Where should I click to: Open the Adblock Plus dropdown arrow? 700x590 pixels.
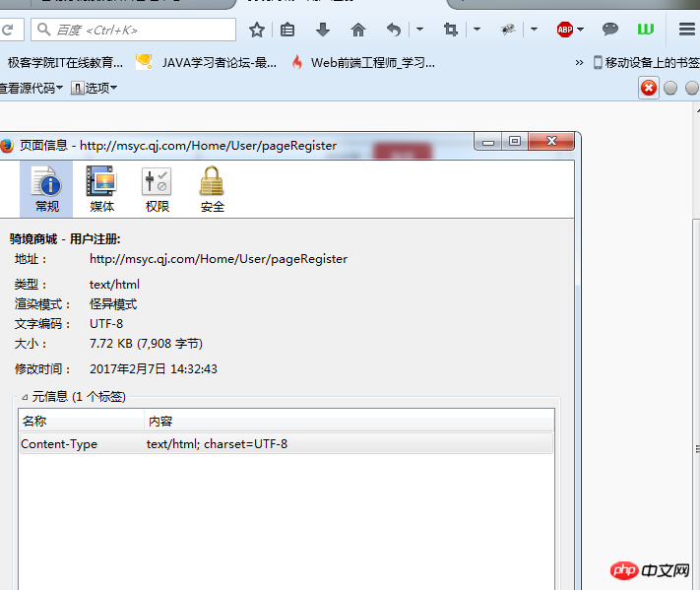[580, 30]
